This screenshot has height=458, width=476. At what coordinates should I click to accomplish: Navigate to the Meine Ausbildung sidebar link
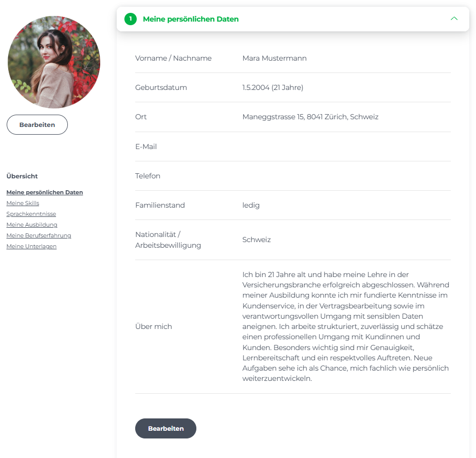32,225
